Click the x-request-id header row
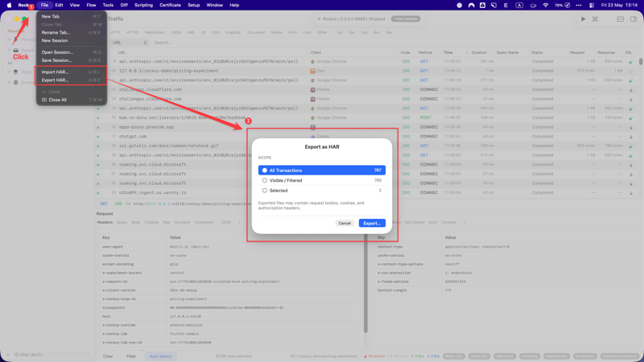This screenshot has width=644, height=362. pos(230,282)
